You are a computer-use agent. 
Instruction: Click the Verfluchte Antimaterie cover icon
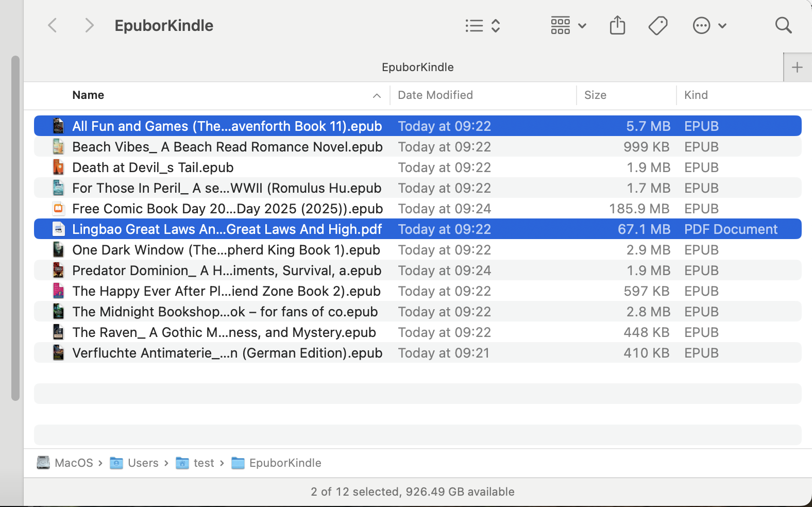click(59, 353)
